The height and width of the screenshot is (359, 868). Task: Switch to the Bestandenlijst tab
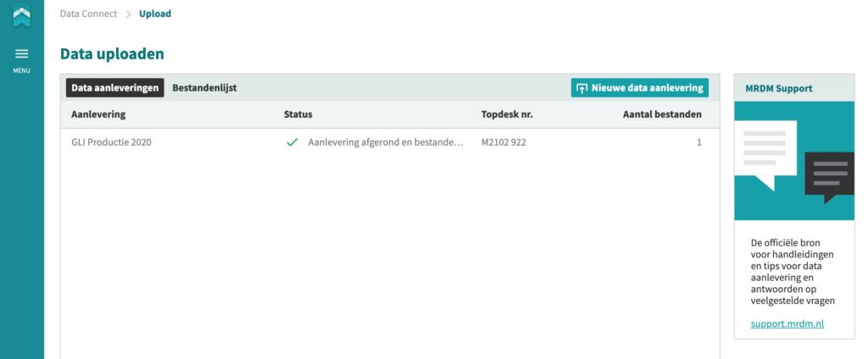pyautogui.click(x=204, y=87)
